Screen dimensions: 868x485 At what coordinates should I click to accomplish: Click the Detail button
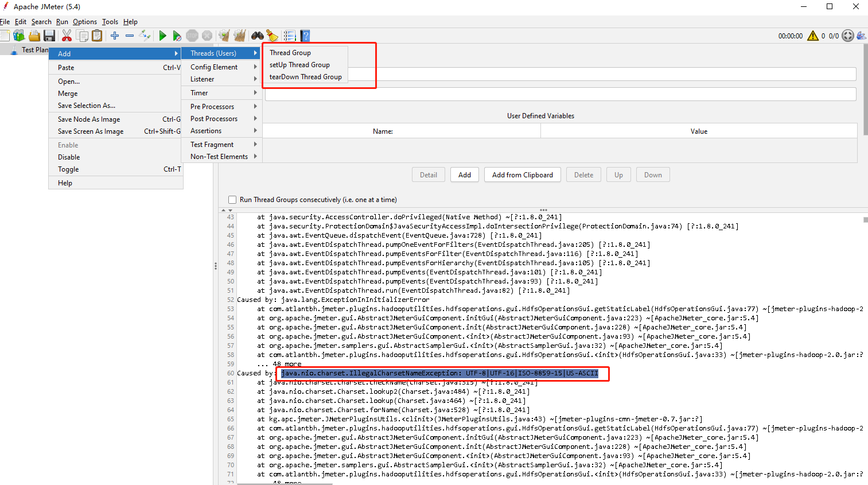click(x=429, y=175)
